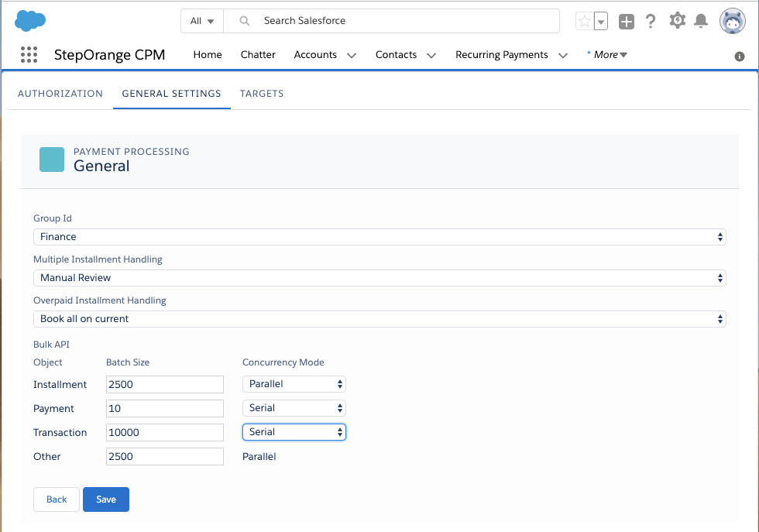Change Installment Concurrency Mode dropdown
The height and width of the screenshot is (532, 759).
tap(294, 384)
